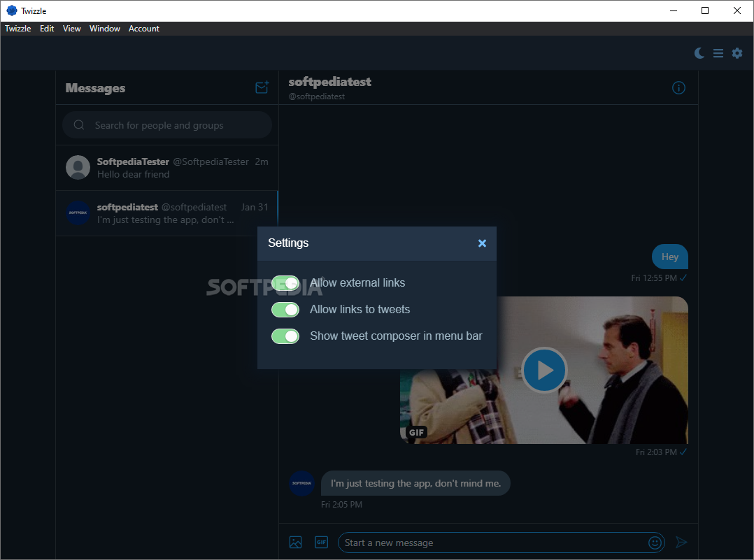
Task: Open softpediatest conversation from Jan 31
Action: pyautogui.click(x=167, y=213)
